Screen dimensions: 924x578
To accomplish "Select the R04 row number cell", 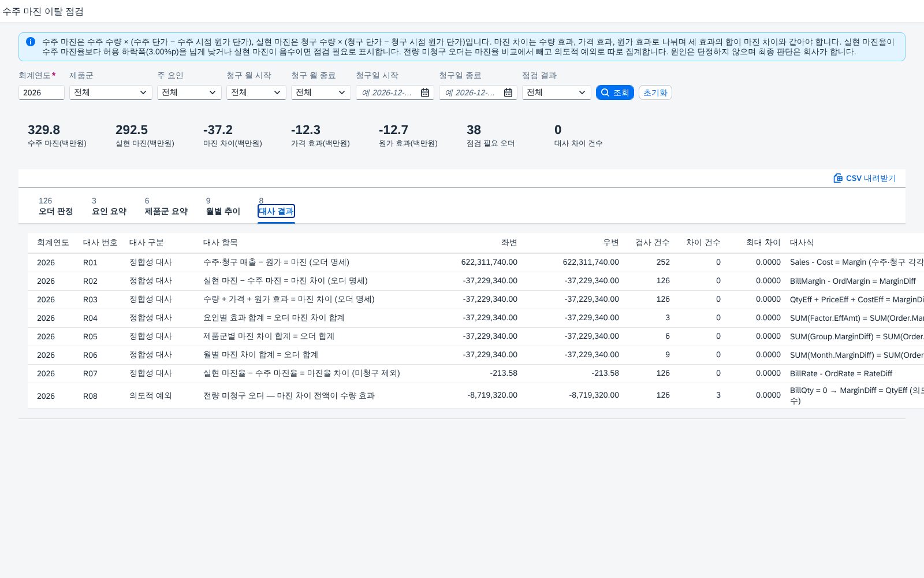I will (90, 318).
